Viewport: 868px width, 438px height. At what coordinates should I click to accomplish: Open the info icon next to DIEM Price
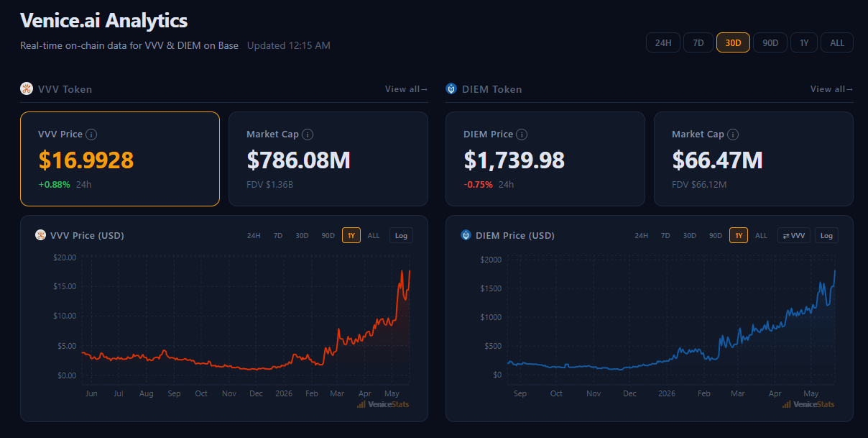click(x=522, y=134)
